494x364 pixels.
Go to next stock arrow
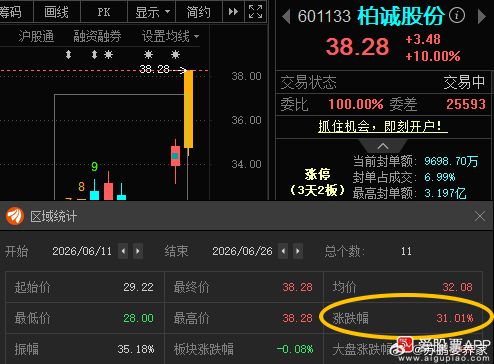click(481, 16)
